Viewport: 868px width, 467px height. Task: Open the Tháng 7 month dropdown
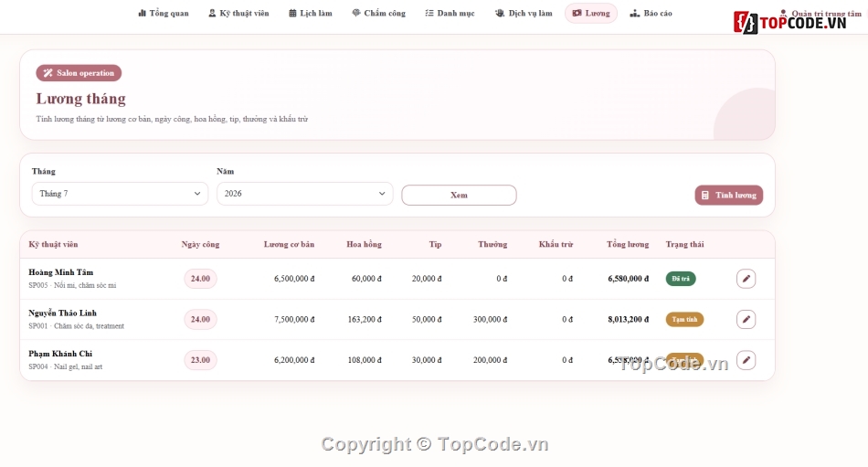120,194
